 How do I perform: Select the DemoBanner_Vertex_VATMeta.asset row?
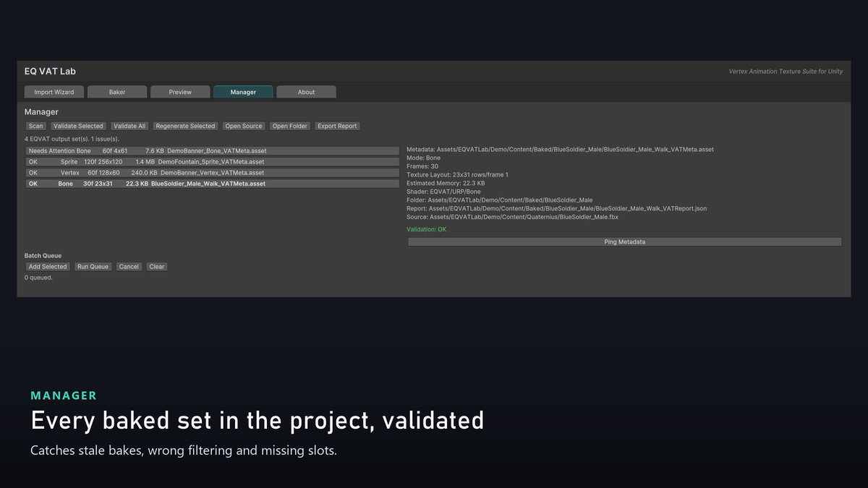(x=212, y=173)
